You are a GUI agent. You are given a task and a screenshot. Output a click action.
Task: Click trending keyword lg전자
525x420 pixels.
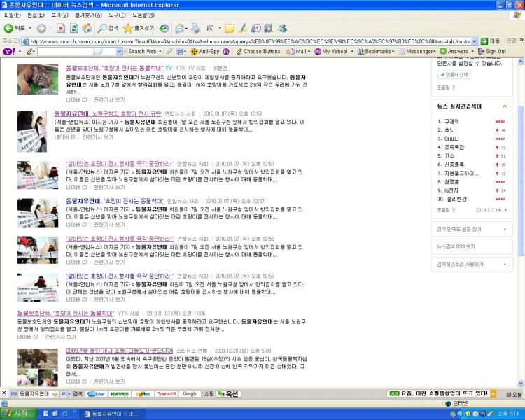(x=451, y=190)
